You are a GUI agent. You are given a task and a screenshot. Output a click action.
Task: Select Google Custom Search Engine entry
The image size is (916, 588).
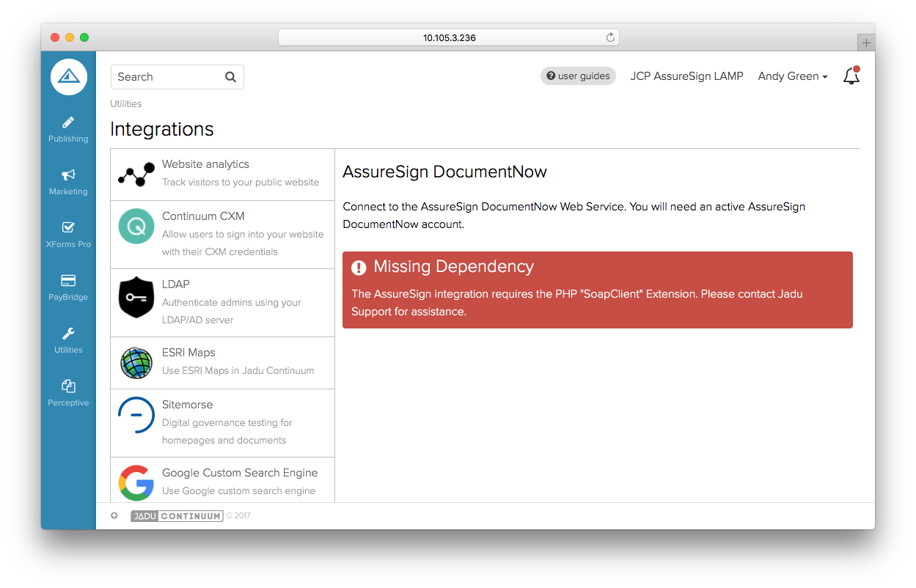point(223,480)
